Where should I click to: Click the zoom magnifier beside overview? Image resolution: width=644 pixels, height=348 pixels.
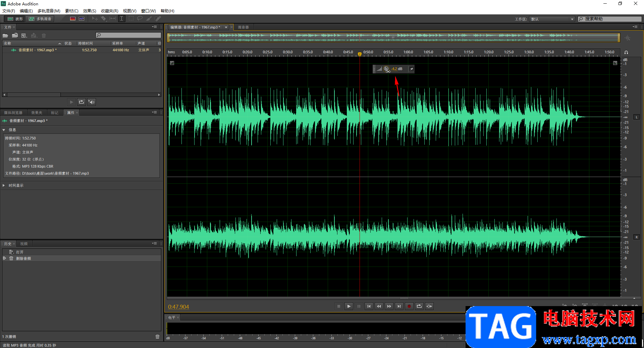pos(627,38)
